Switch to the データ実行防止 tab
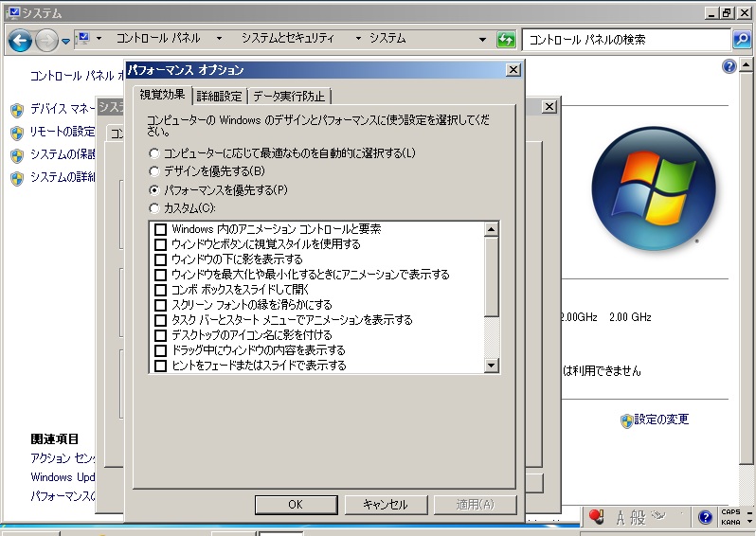Viewport: 756px width, 536px height. pos(288,96)
